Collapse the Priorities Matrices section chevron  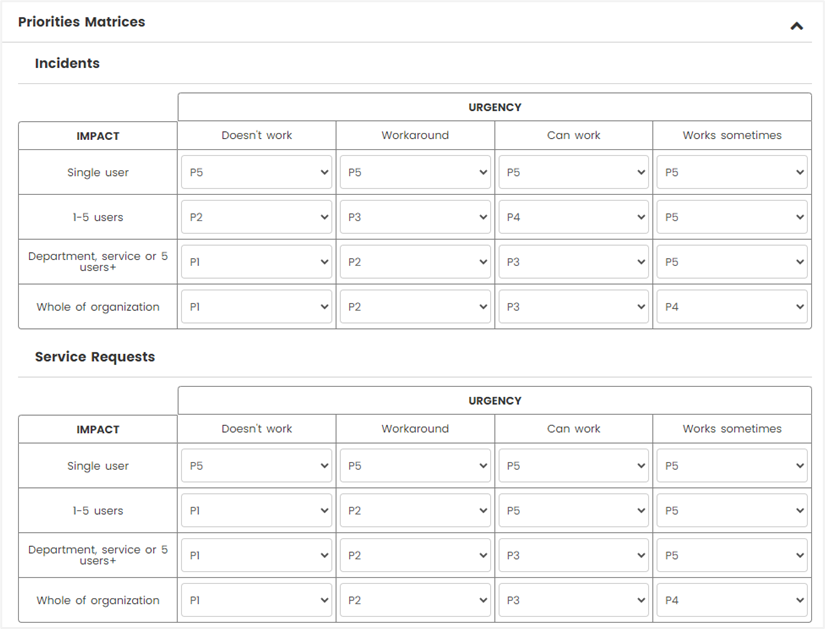pyautogui.click(x=797, y=26)
